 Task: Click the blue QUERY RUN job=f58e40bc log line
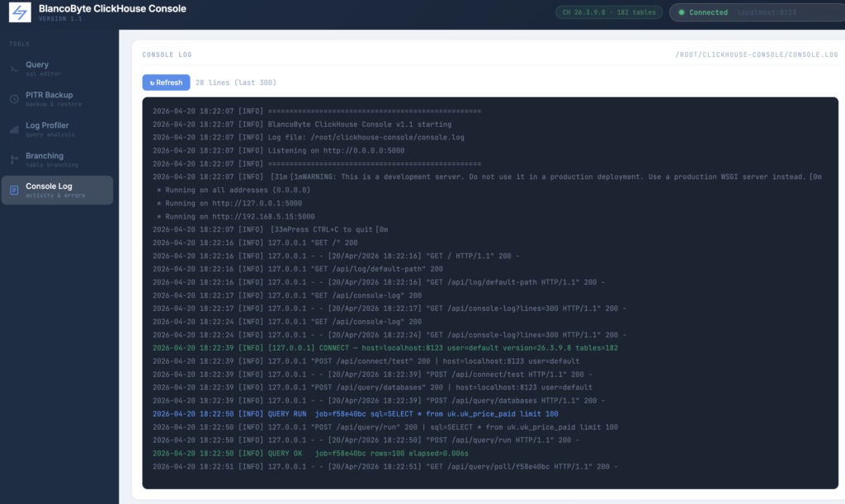[355, 414]
